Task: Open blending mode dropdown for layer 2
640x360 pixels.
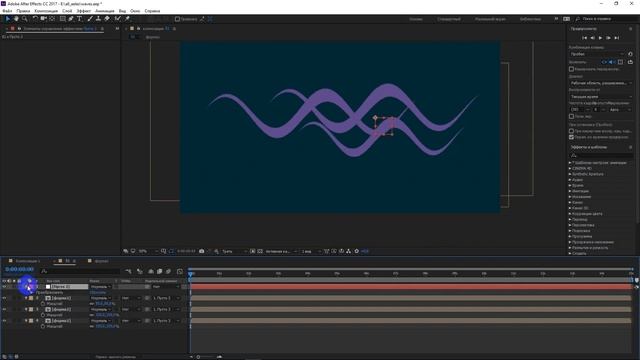Action: (x=100, y=298)
